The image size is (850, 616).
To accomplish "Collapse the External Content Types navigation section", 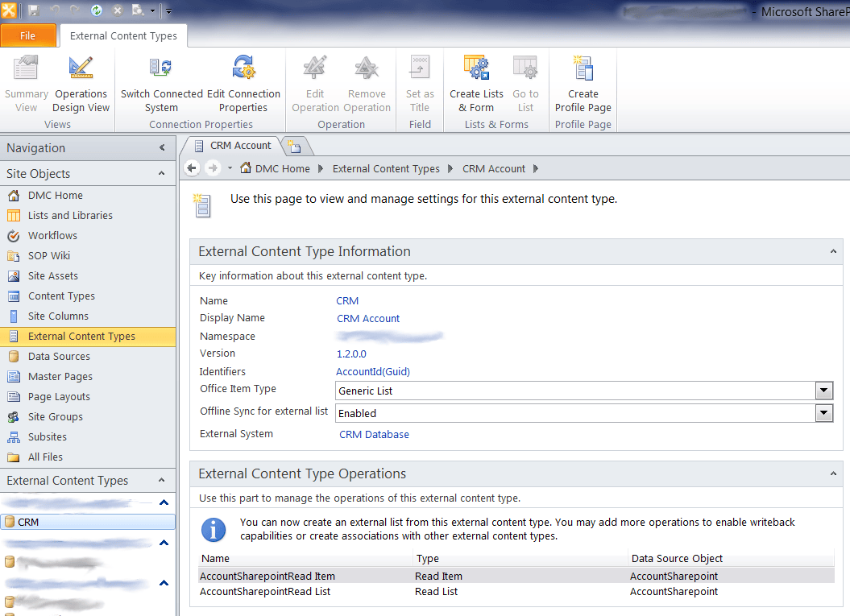I will pyautogui.click(x=162, y=480).
